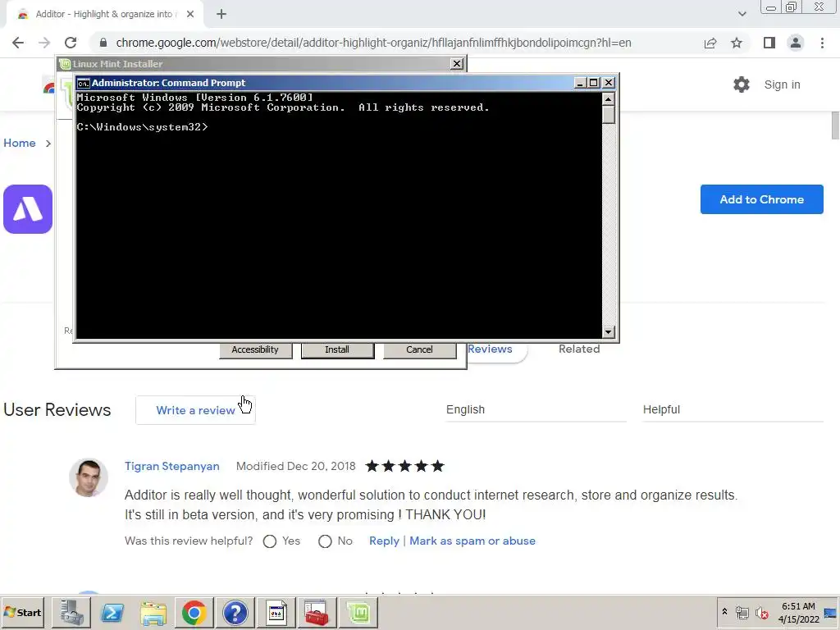
Task: Launch PowerShell from the taskbar
Action: [112, 612]
